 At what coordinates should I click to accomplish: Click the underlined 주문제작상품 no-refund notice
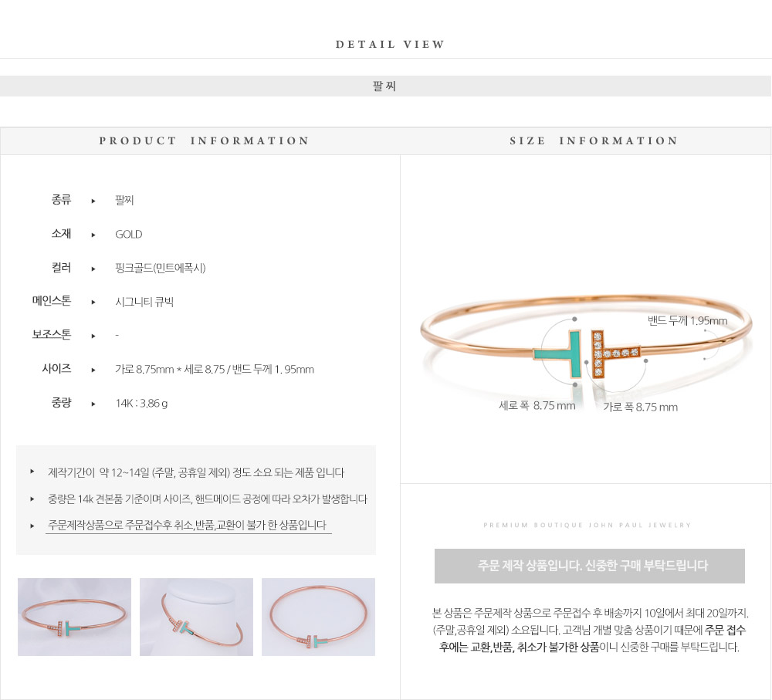pos(188,526)
